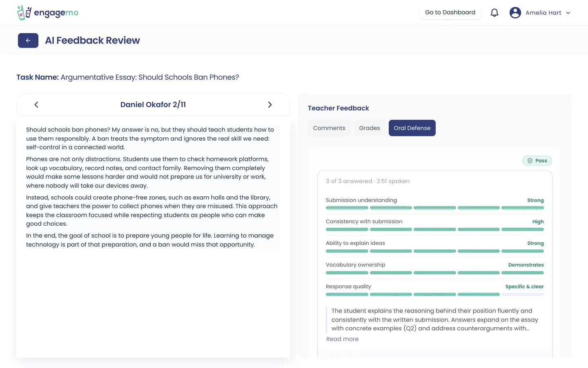
Task: Switch to the Comments tab
Action: pyautogui.click(x=329, y=128)
